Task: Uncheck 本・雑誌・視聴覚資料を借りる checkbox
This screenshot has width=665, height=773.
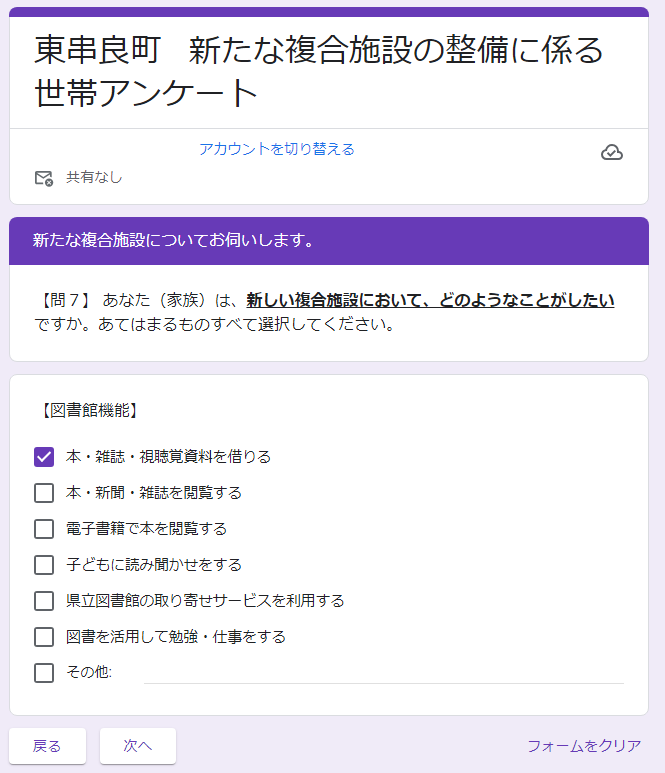Action: click(44, 457)
